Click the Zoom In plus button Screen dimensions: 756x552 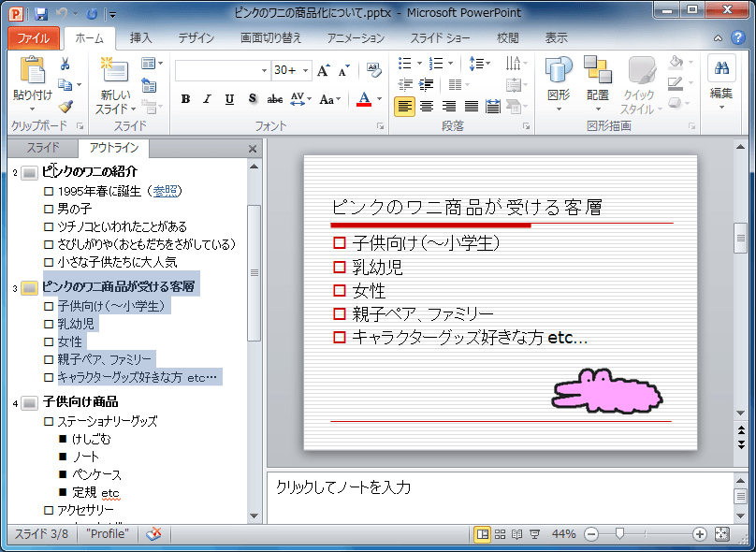coord(700,533)
